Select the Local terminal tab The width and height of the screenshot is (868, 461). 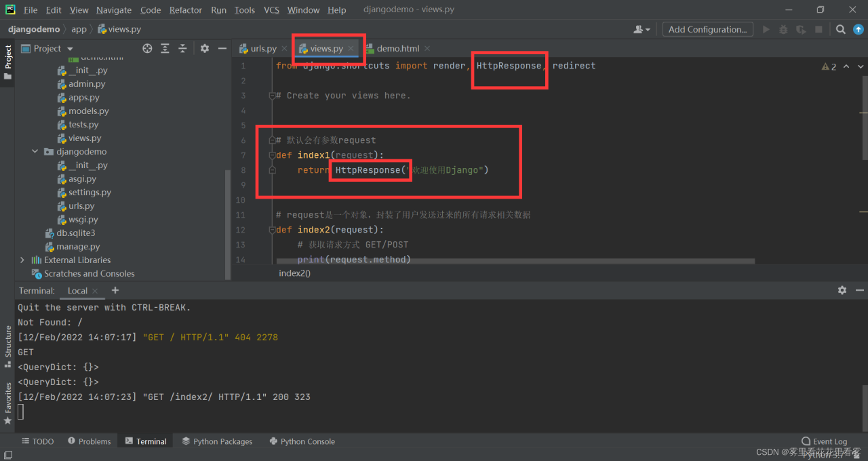(77, 290)
